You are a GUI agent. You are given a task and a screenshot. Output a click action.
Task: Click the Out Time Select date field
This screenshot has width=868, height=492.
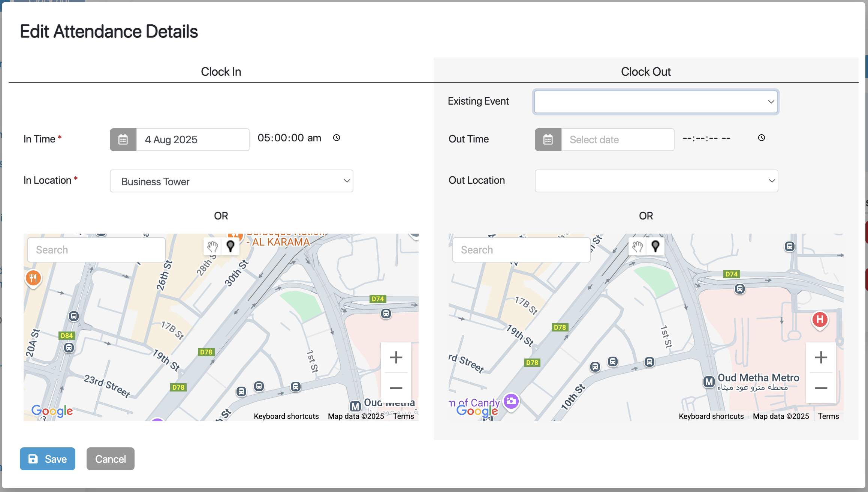618,140
